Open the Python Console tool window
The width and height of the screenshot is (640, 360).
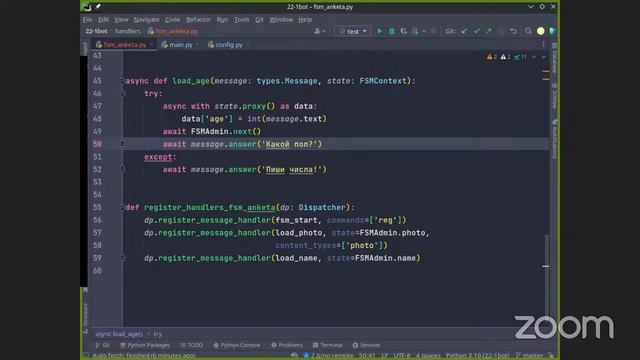click(237, 345)
